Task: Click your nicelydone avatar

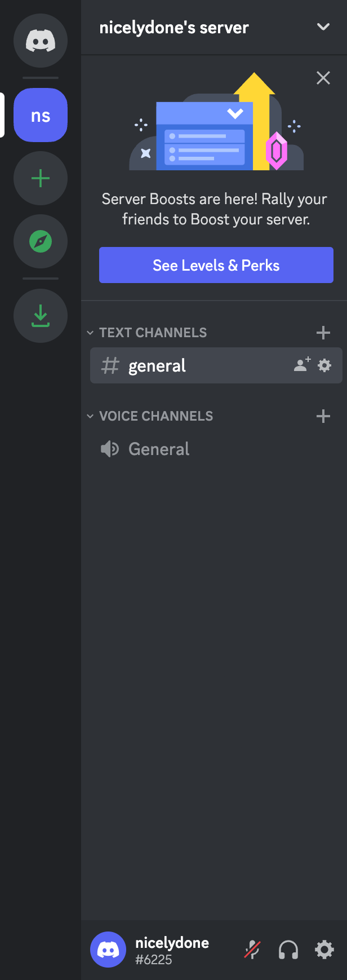Action: coord(108,950)
